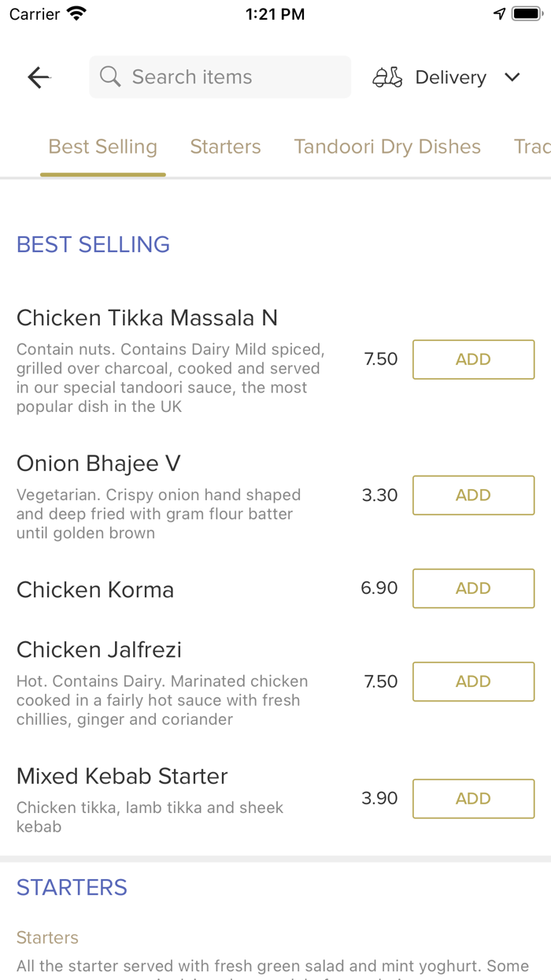Image resolution: width=551 pixels, height=980 pixels.
Task: View the Chicken Jalfrezi item details
Action: click(x=99, y=650)
